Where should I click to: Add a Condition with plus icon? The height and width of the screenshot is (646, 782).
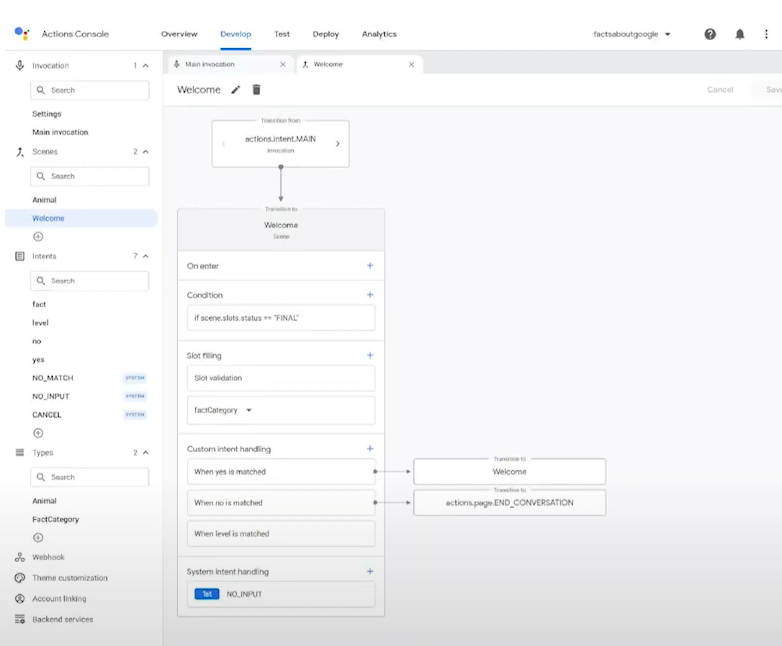tap(370, 295)
